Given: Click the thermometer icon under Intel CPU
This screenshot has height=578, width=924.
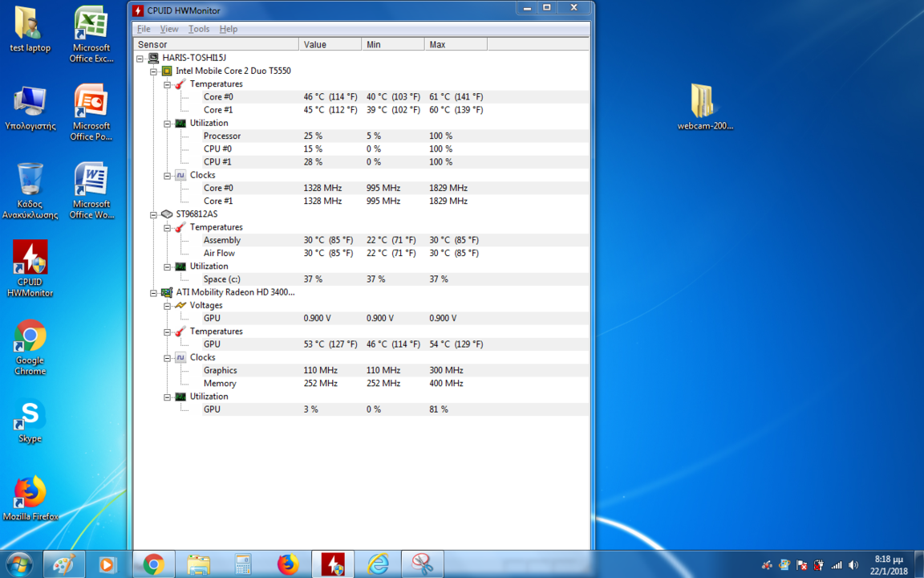Looking at the screenshot, I should pos(180,83).
